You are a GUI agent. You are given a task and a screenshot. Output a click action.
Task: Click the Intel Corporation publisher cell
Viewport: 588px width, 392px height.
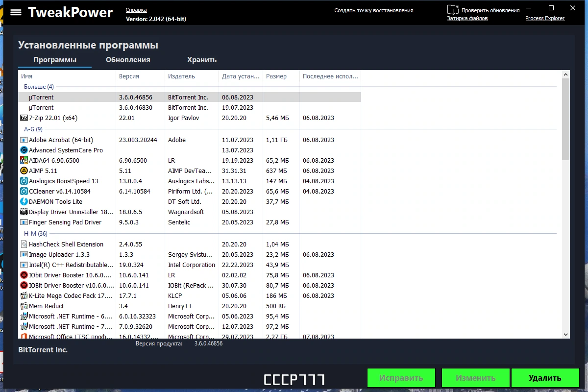(192, 265)
